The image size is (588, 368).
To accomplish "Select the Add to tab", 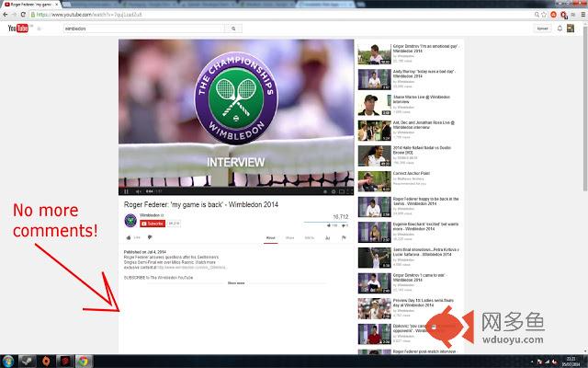I will click(x=310, y=237).
